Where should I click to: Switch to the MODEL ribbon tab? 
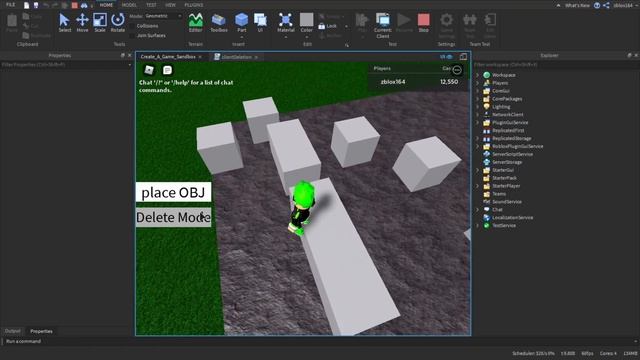[x=129, y=5]
